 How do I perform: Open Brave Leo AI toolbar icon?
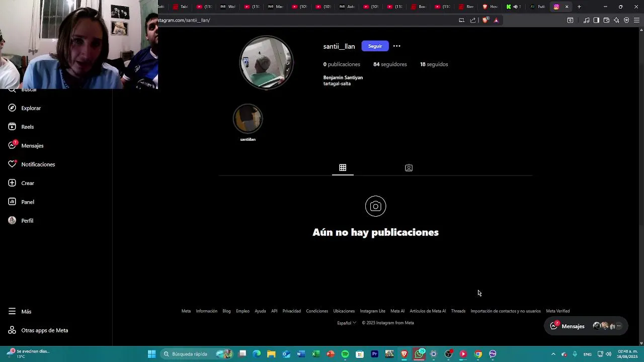tap(616, 20)
